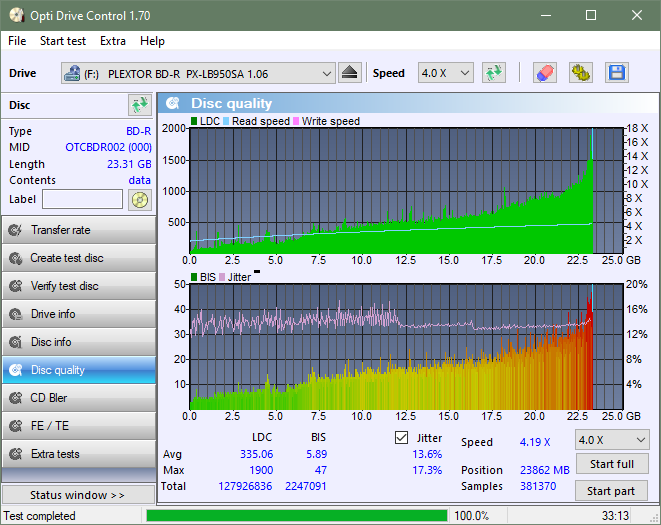Click the Jitter purple legend swatch
Image resolution: width=661 pixels, height=525 pixels.
pyautogui.click(x=222, y=277)
